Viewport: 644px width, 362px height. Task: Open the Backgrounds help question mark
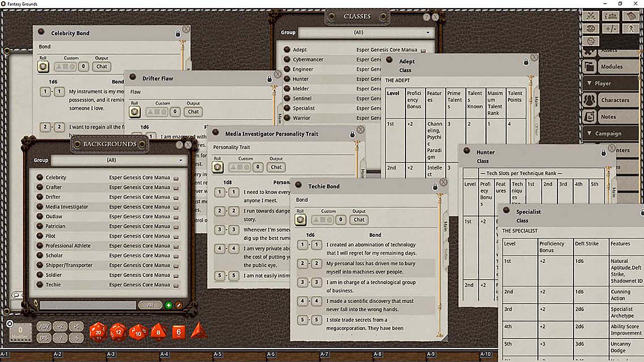tap(180, 145)
